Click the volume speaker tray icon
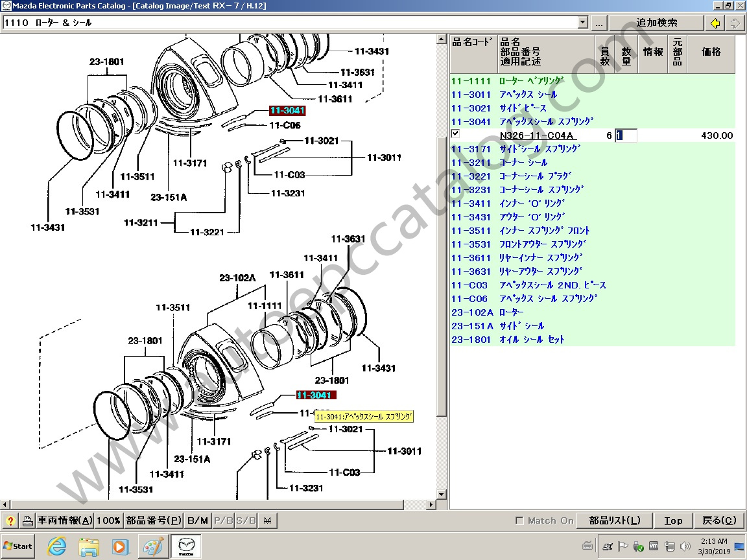747x560 pixels. (x=685, y=546)
